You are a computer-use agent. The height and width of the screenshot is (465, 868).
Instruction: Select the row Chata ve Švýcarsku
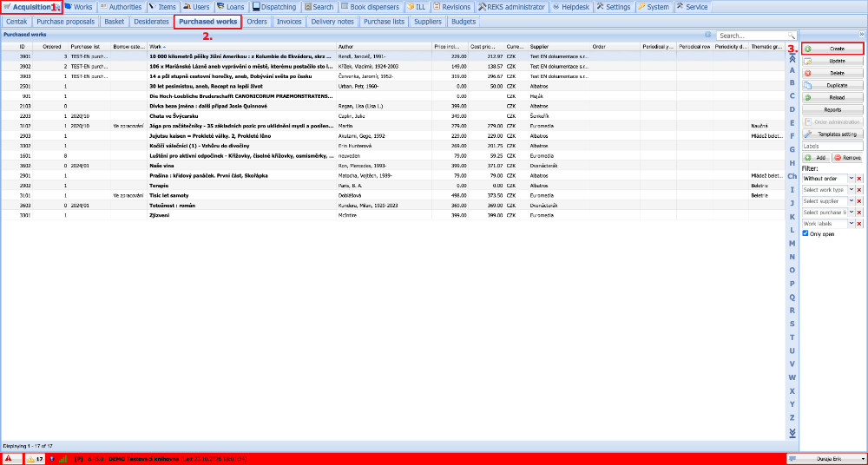[392, 115]
